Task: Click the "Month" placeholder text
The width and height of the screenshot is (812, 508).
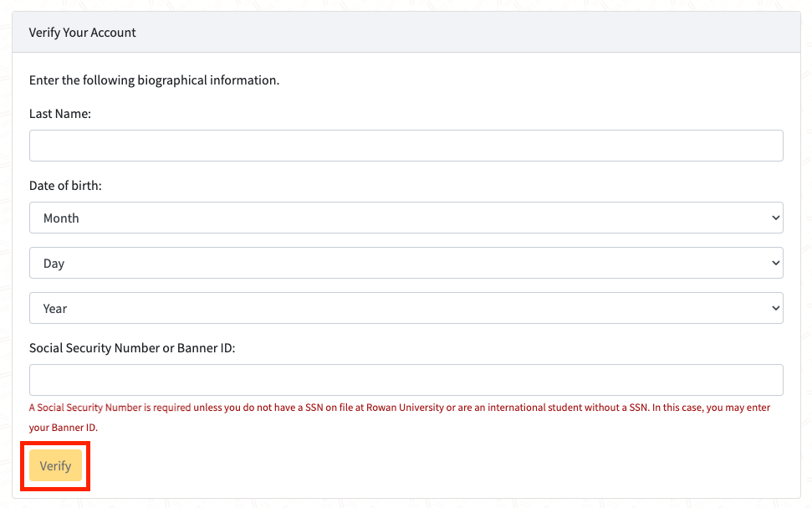Action: tap(61, 218)
